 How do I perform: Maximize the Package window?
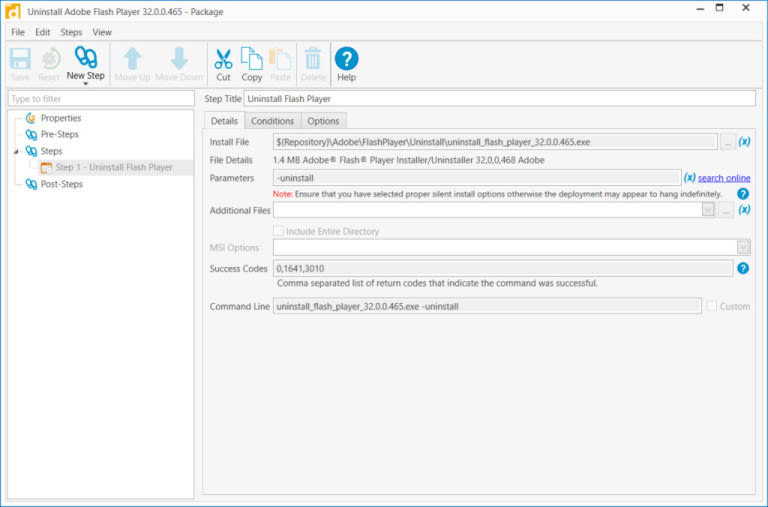720,8
